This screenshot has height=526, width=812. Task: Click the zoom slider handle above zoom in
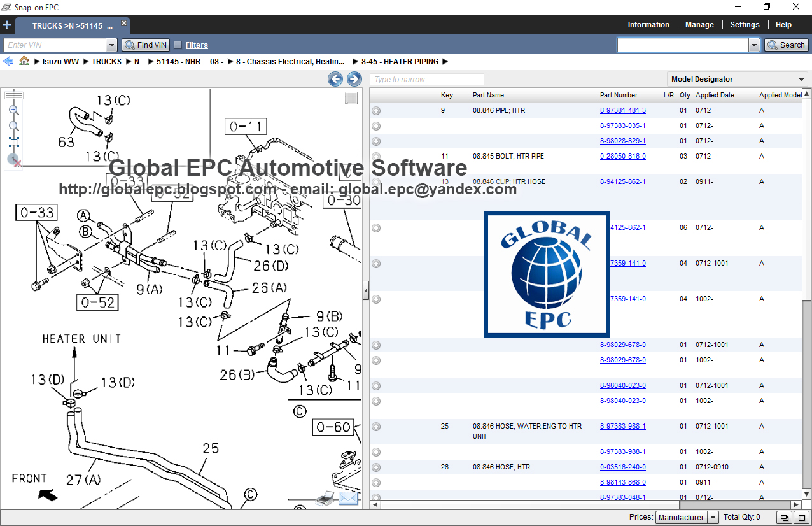[x=13, y=96]
